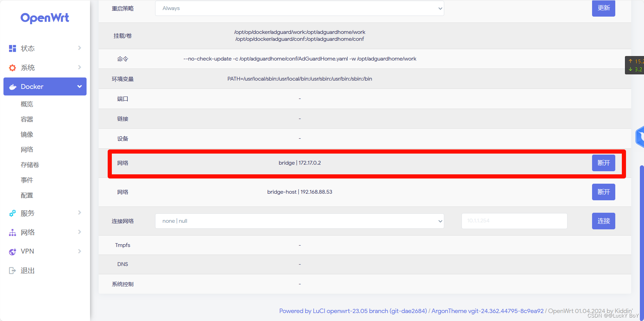
Task: Expand the 系统 menu chevron
Action: (80, 67)
